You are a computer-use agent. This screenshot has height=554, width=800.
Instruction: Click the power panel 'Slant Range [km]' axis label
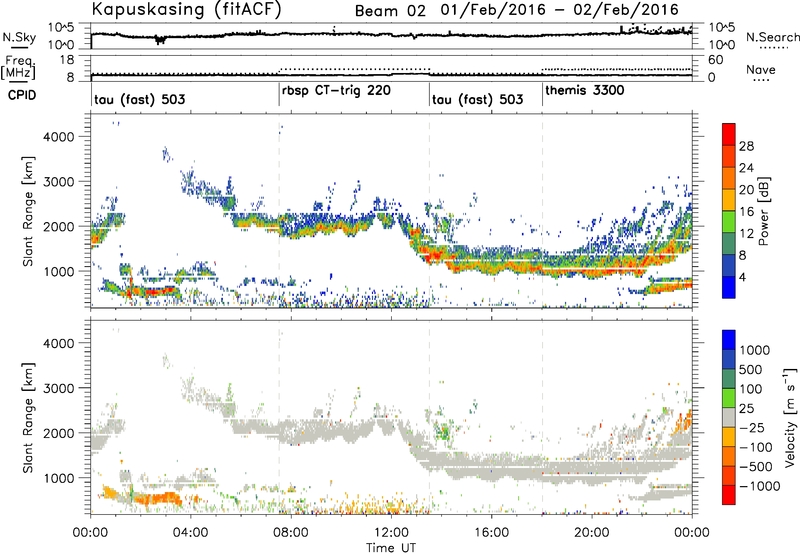coord(28,211)
